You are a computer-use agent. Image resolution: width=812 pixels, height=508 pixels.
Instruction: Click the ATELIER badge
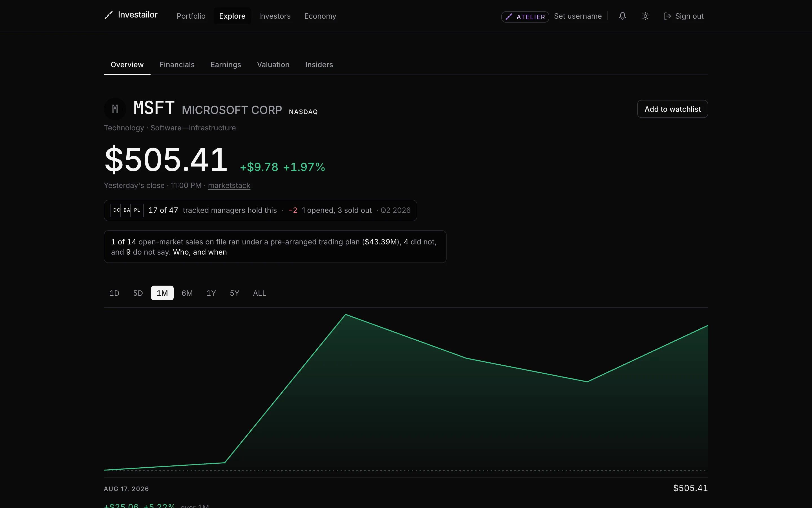(525, 17)
